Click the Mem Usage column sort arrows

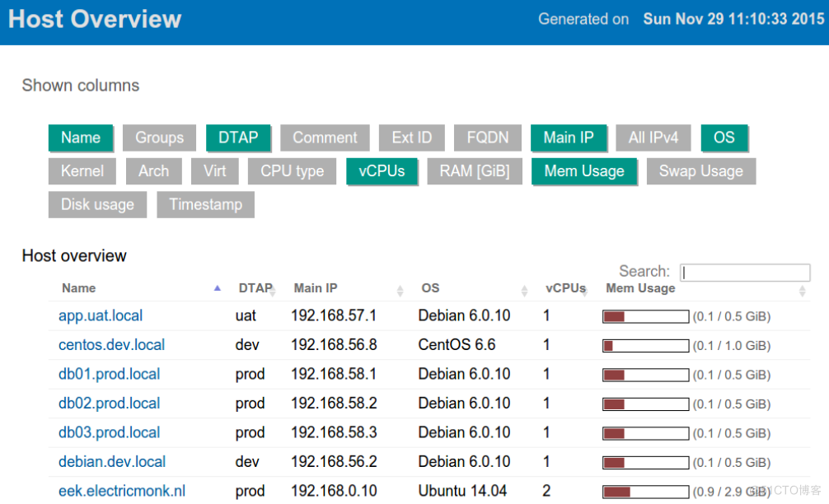tap(802, 290)
